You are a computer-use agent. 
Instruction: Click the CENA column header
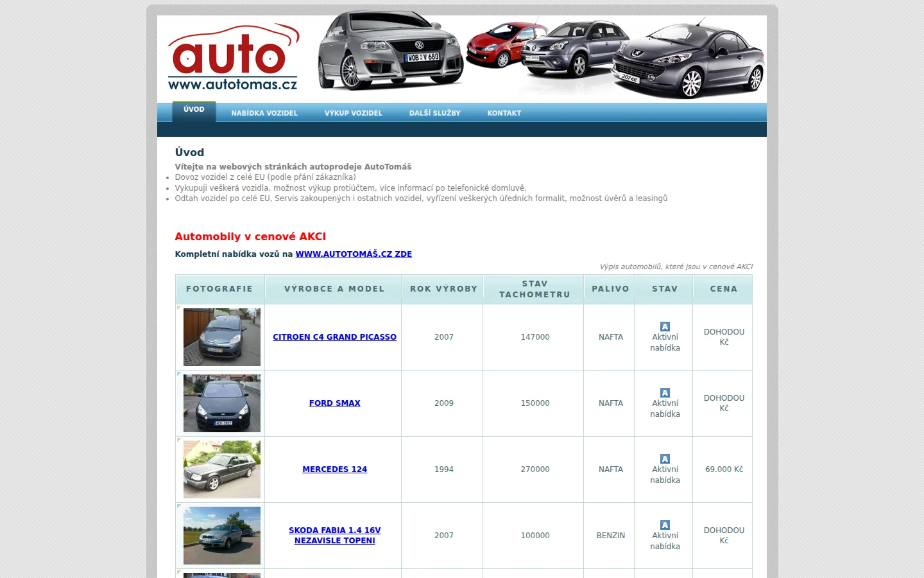[723, 289]
